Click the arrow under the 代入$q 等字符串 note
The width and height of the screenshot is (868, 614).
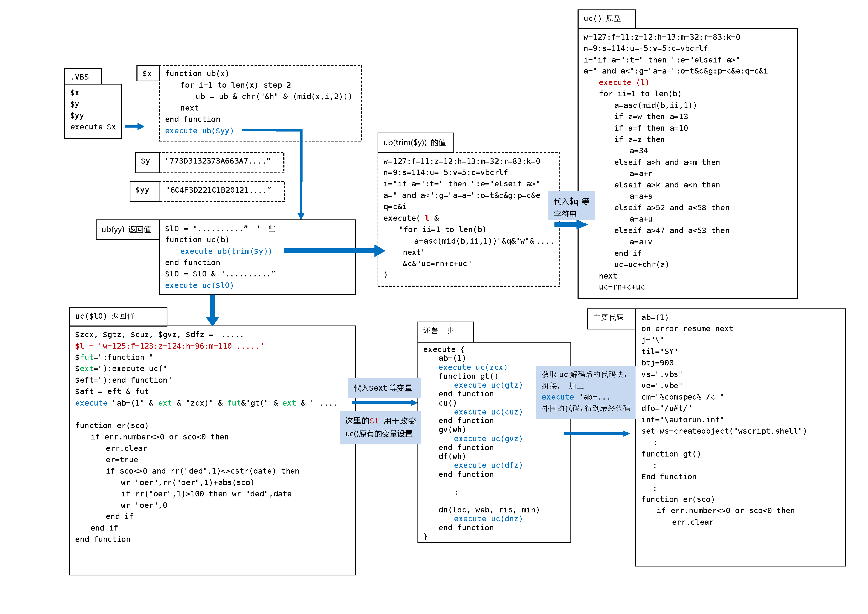(x=570, y=225)
